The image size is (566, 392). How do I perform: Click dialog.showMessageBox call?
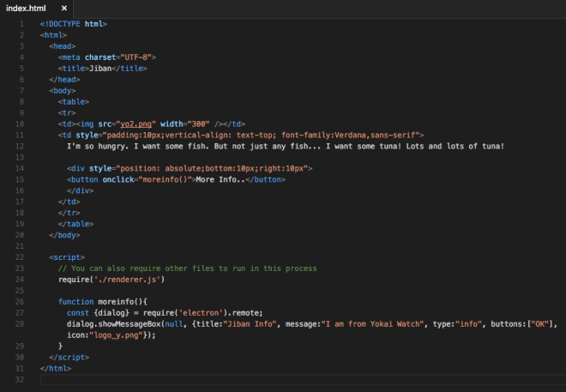click(x=114, y=324)
